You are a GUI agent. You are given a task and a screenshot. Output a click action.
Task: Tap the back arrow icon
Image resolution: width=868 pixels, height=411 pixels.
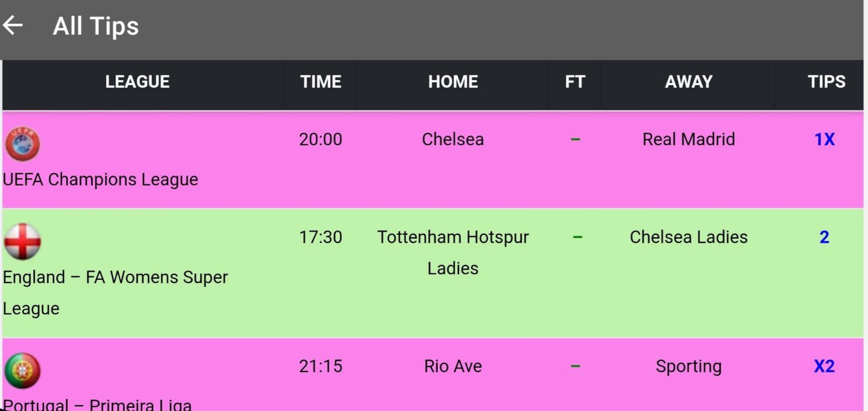[x=13, y=25]
